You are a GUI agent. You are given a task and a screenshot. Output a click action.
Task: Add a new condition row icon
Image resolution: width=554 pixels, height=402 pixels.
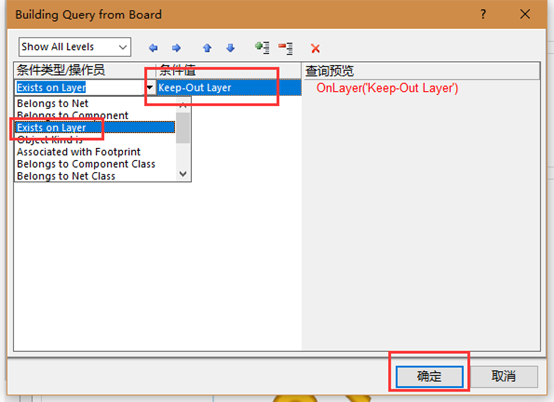(x=263, y=48)
